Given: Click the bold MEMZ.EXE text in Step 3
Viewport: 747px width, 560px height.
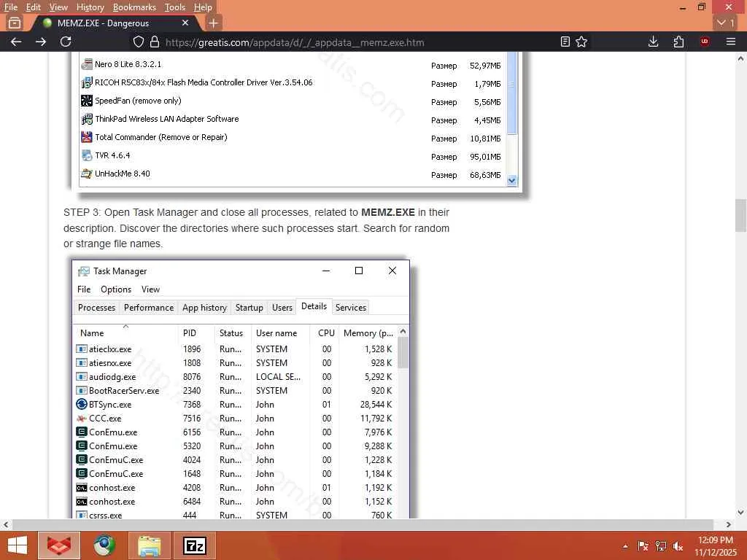Looking at the screenshot, I should [x=388, y=212].
